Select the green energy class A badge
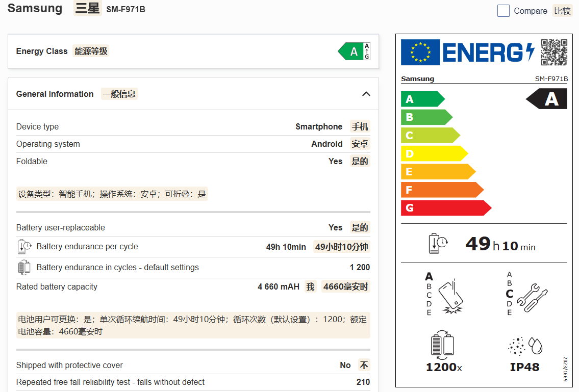This screenshot has height=392, width=579. point(354,51)
